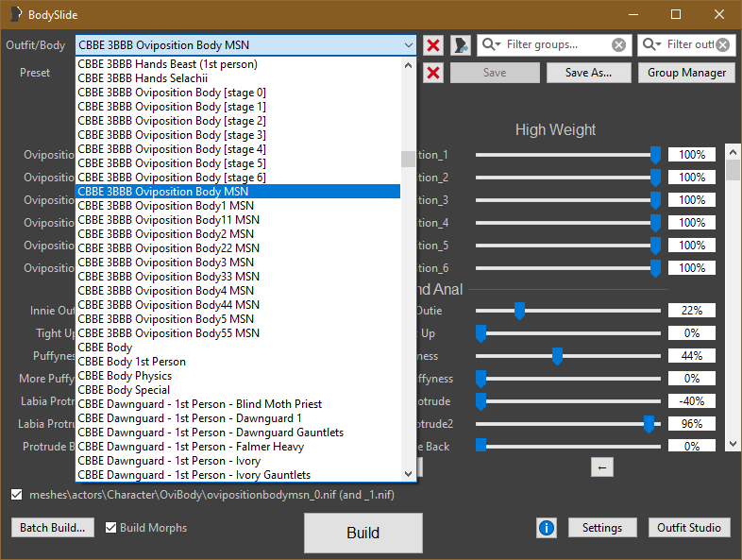Pick CBBE Body from the list
Viewport: 742px width, 560px height.
(238, 348)
